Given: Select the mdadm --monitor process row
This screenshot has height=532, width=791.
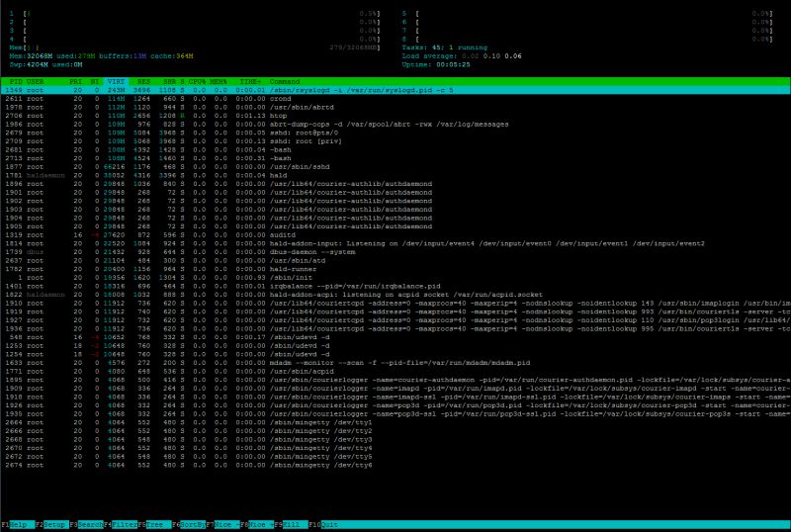Looking at the screenshot, I should pyautogui.click(x=395, y=363).
